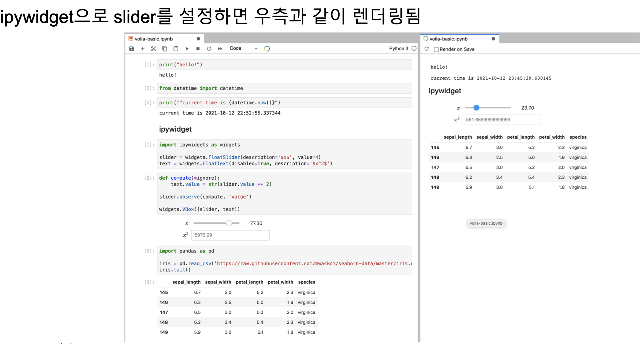Viewport: 644px width, 344px height.
Task: Click the notebook x slider handle
Action: 229,223
